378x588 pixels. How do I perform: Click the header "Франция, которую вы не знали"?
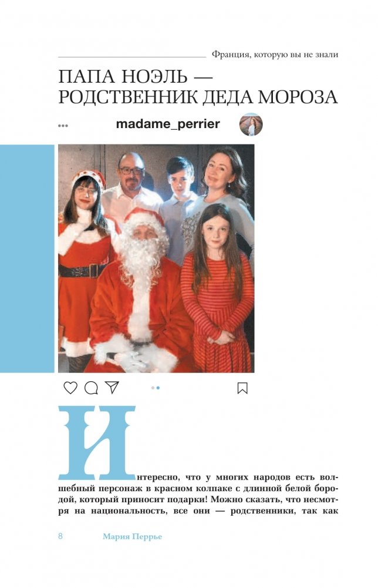pos(275,55)
